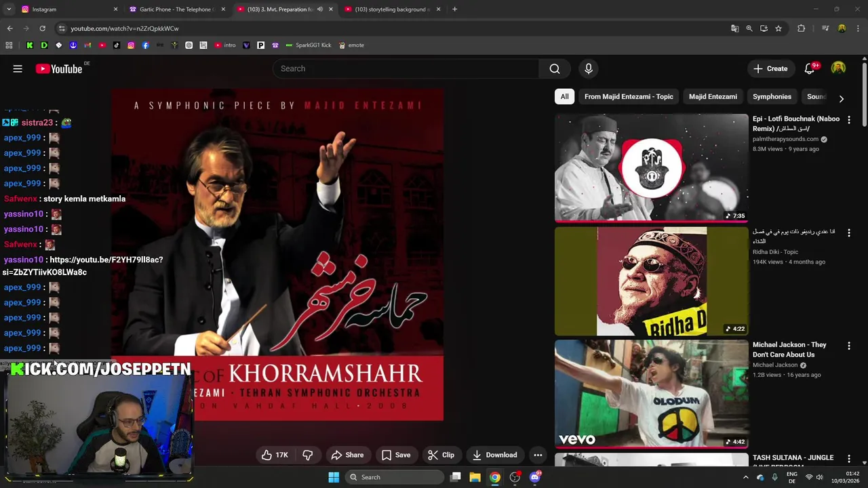Click the Chrome address bar URL
The image size is (868, 488).
(125, 28)
